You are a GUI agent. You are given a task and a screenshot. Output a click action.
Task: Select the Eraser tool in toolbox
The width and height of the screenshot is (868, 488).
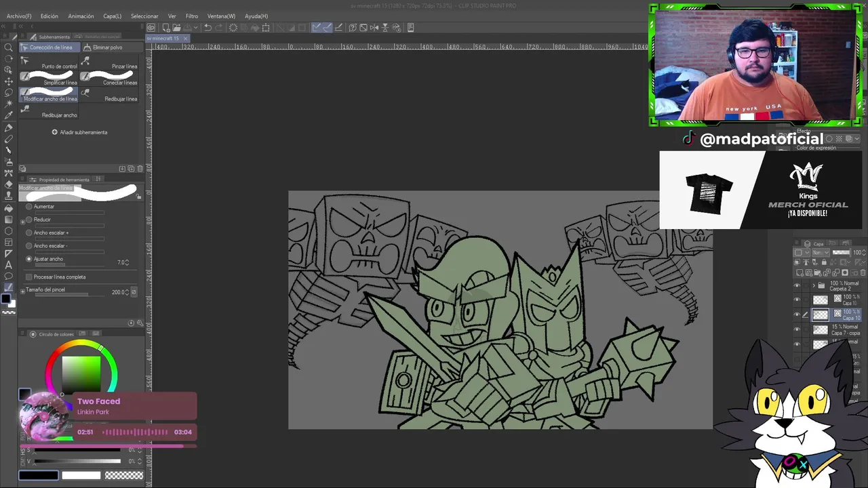pyautogui.click(x=9, y=184)
